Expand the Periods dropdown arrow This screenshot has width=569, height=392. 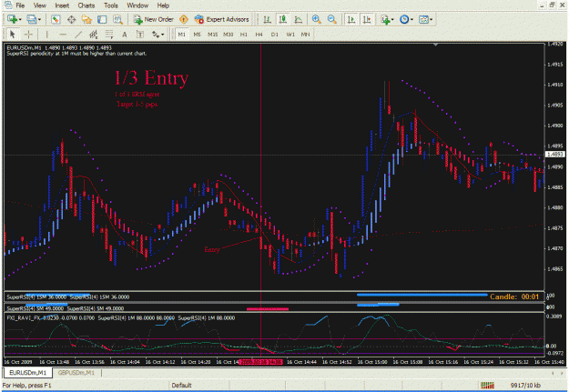(412, 20)
